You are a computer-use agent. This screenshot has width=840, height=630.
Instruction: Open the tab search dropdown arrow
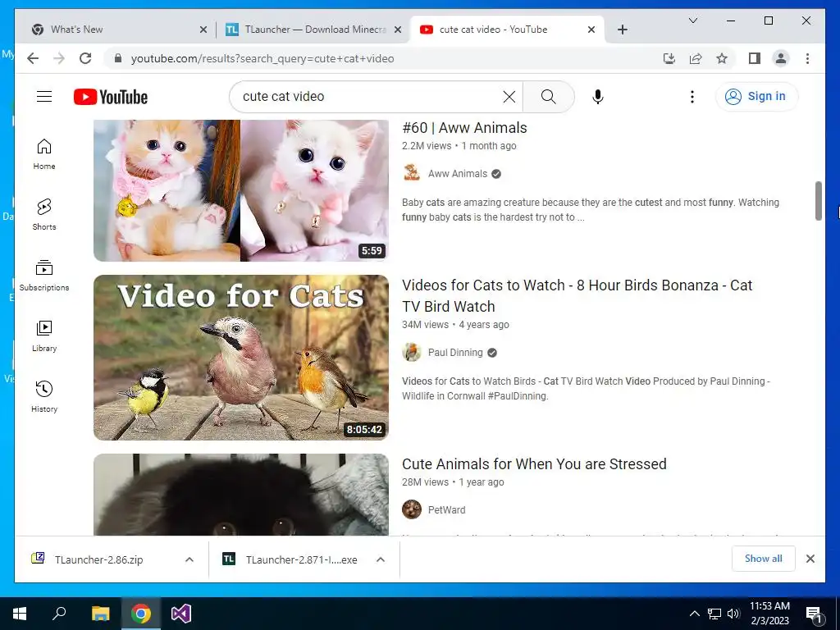[692, 21]
